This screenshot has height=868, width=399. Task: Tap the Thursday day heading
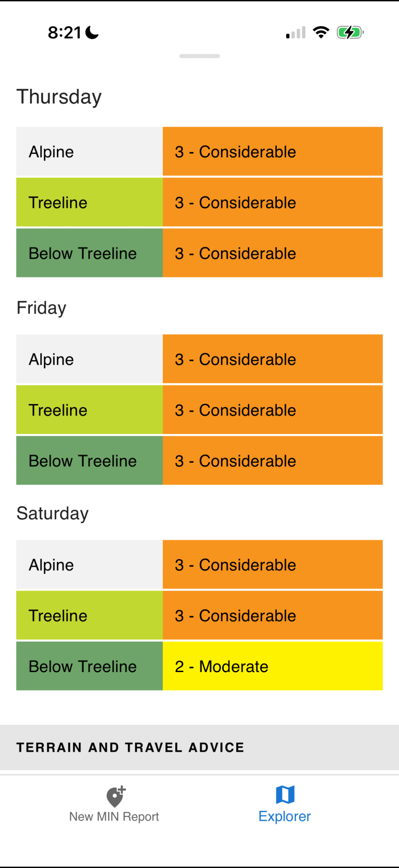[59, 97]
